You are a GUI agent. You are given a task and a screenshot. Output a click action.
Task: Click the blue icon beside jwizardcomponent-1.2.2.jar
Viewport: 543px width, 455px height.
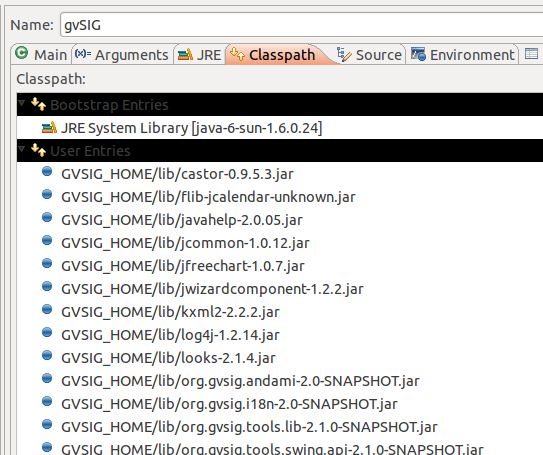[x=47, y=286]
